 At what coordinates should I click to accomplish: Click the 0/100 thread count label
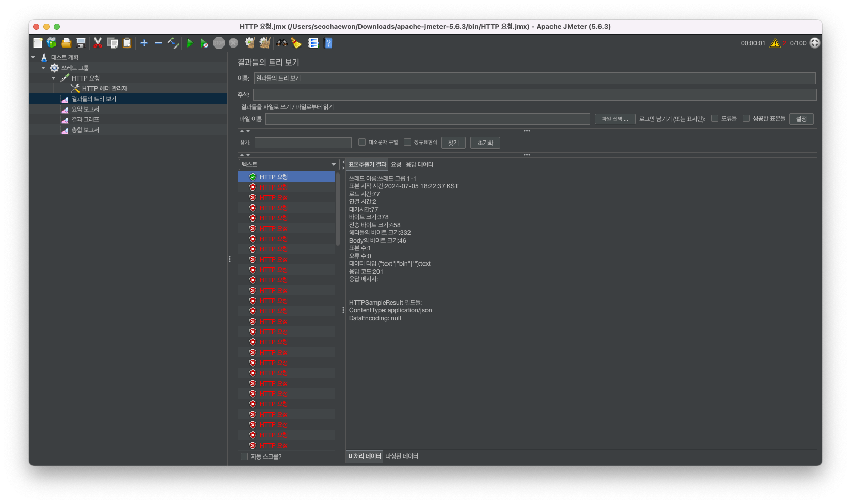point(798,43)
